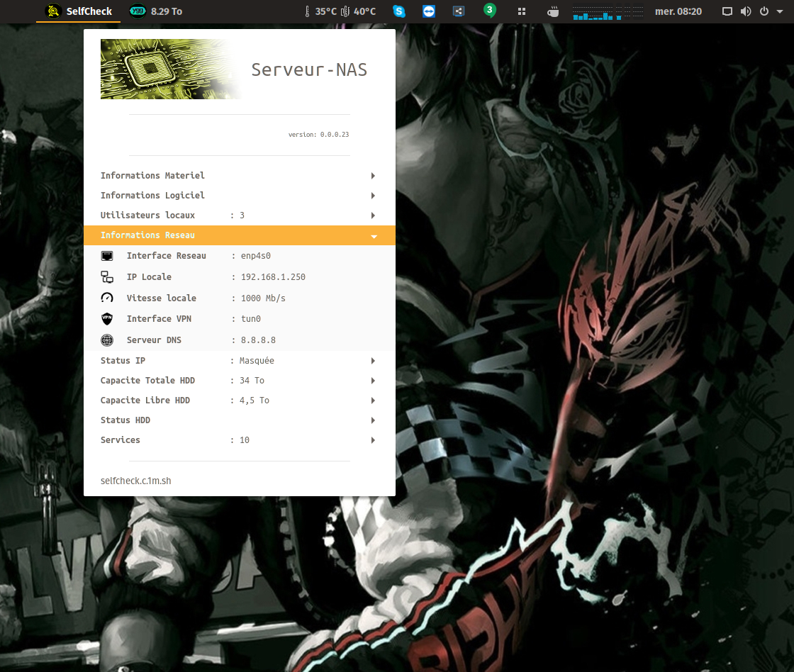794x672 pixels.
Task: Click the 4,5 To free value
Action: tap(255, 401)
